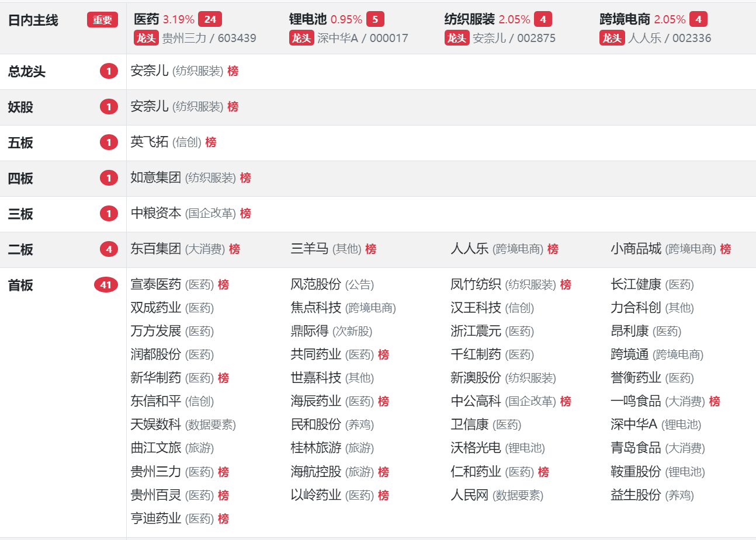
Task: Click the 榜 mark after 安奈儿 in 总龙头
Action: pos(233,71)
